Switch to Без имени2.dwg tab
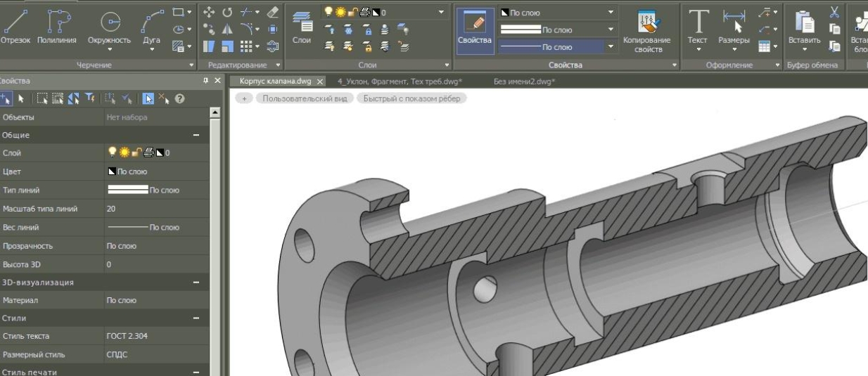 524,81
